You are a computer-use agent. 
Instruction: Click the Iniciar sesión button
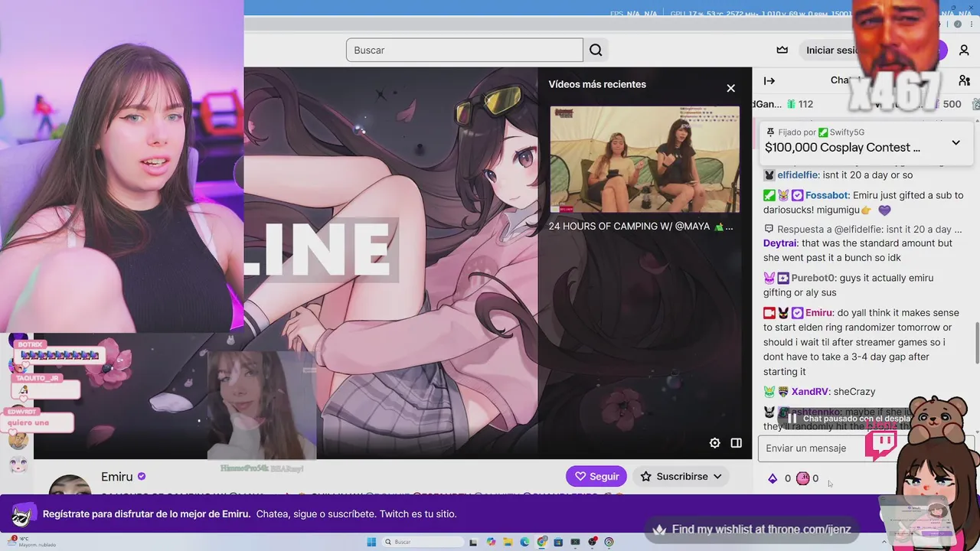pyautogui.click(x=833, y=50)
